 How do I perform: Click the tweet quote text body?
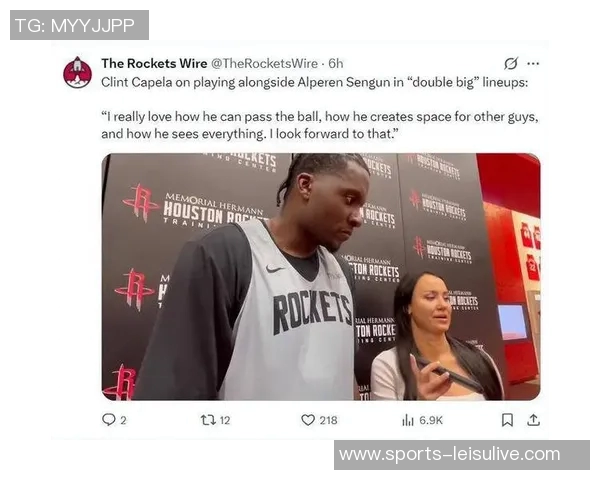tap(320, 125)
